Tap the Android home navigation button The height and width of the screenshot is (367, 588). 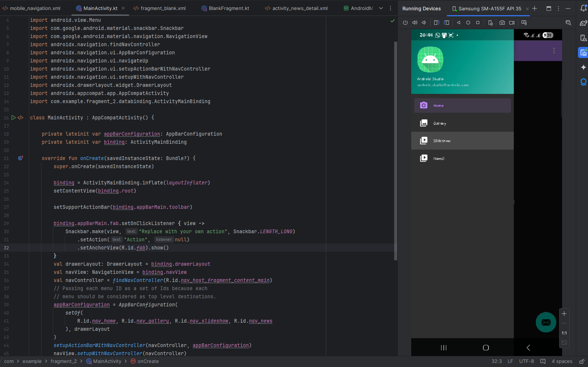pyautogui.click(x=486, y=347)
